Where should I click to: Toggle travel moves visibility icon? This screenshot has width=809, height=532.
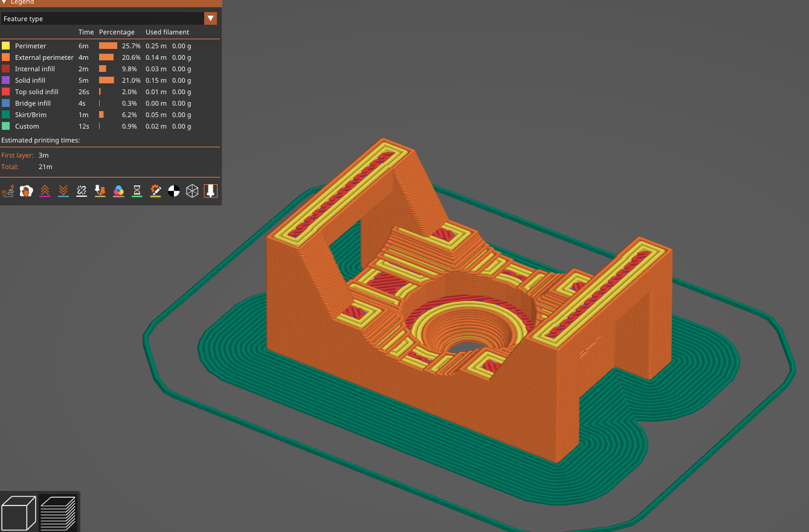(8, 191)
